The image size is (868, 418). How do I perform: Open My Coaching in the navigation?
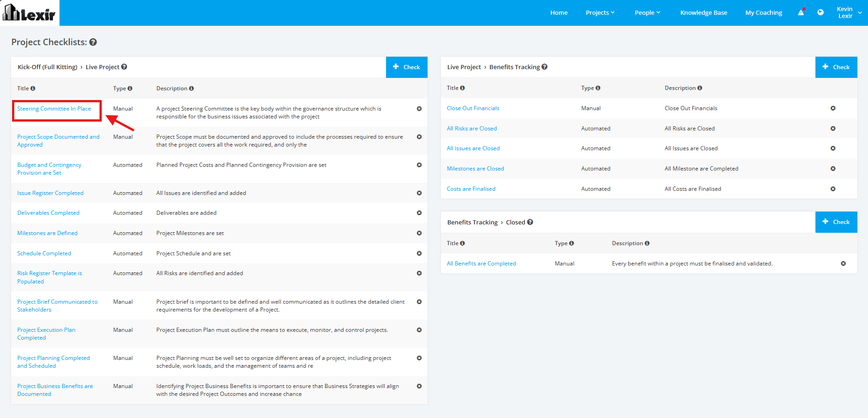pos(764,12)
